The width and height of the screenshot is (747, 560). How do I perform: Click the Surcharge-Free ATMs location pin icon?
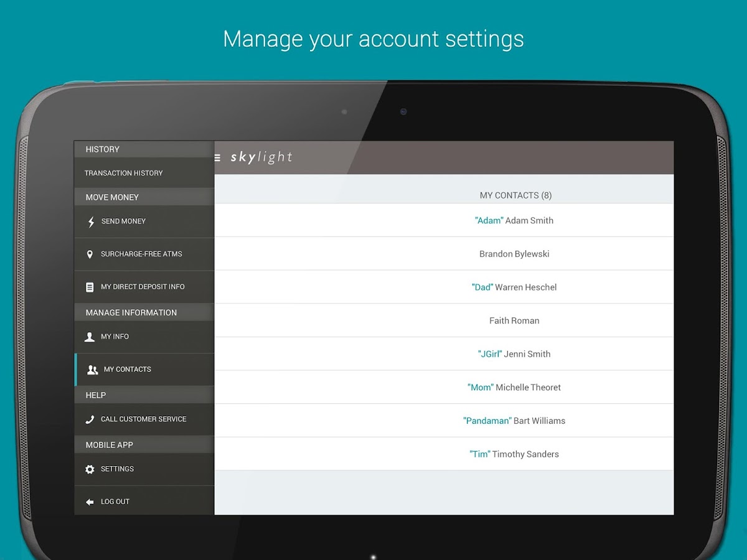coord(90,254)
